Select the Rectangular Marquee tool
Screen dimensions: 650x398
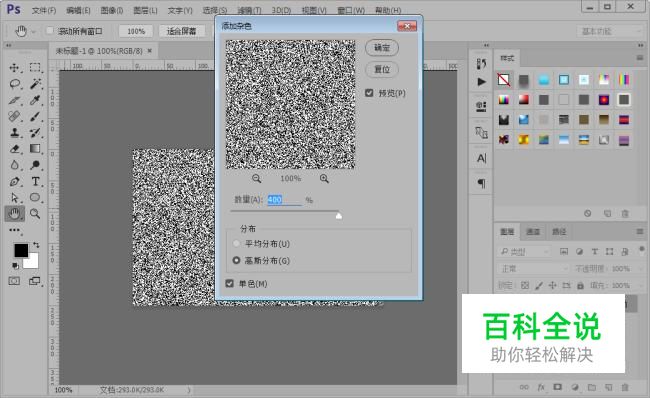(x=35, y=68)
